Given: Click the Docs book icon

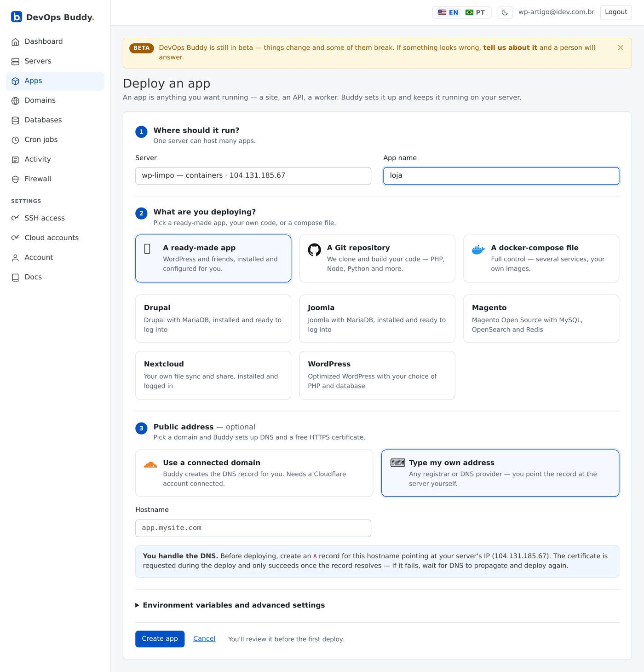Looking at the screenshot, I should (x=15, y=278).
